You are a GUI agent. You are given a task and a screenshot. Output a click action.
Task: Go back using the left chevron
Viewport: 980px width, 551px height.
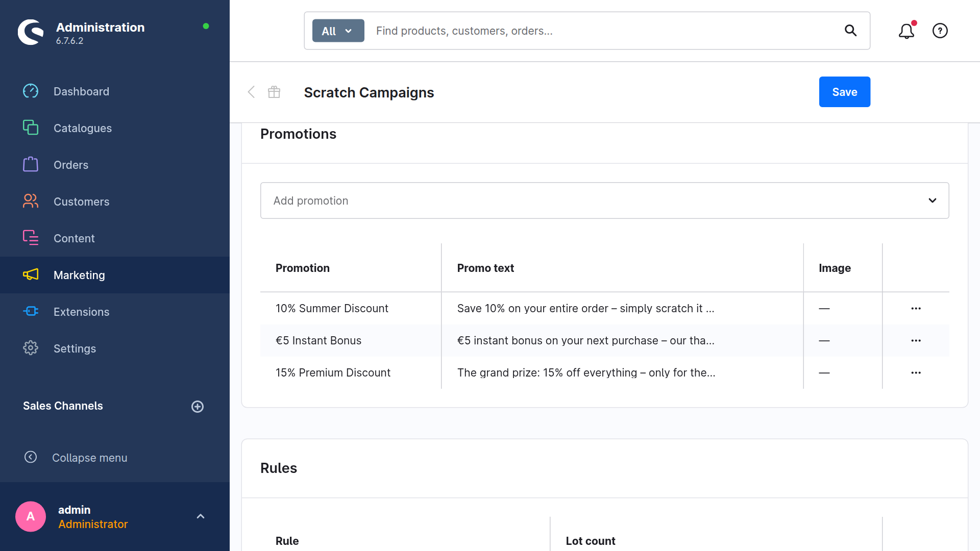point(251,92)
